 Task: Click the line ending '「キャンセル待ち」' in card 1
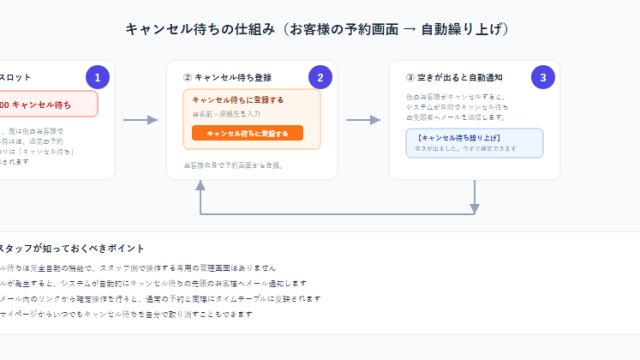tap(37, 152)
